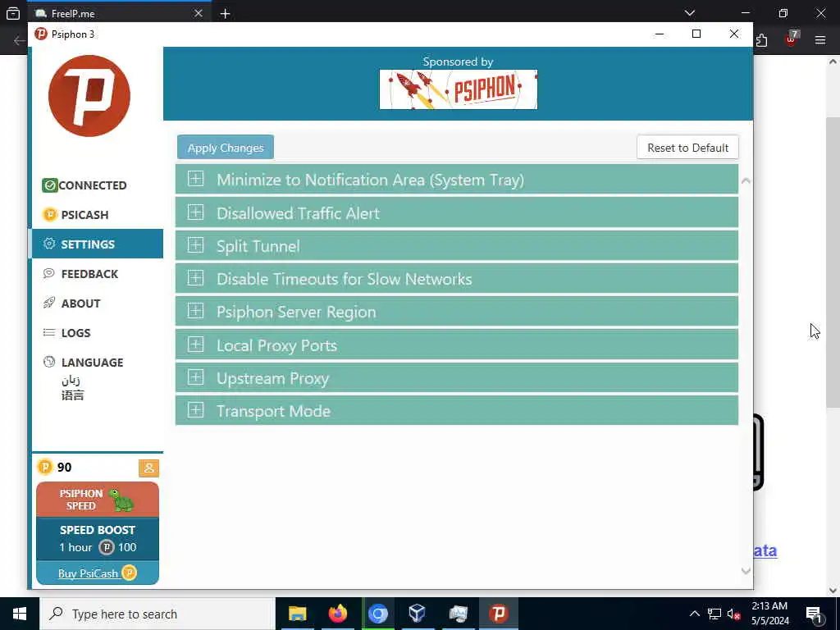
Task: Click the browser page vertical scrollbar
Action: 833,262
